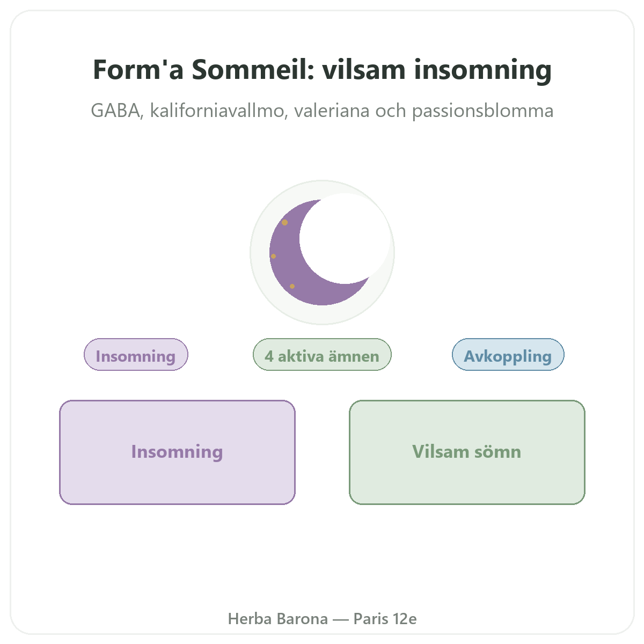Click the pale circle ring behind the moon
The height and width of the screenshot is (644, 644).
coord(322,252)
